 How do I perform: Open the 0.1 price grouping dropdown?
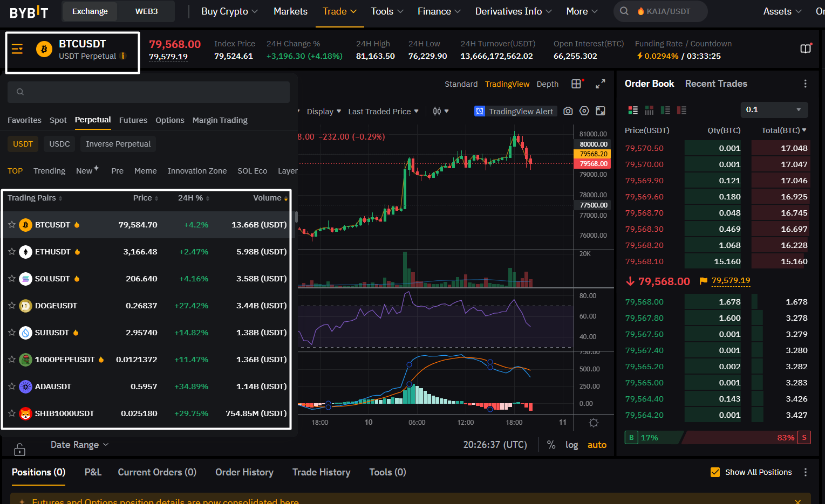tap(774, 109)
